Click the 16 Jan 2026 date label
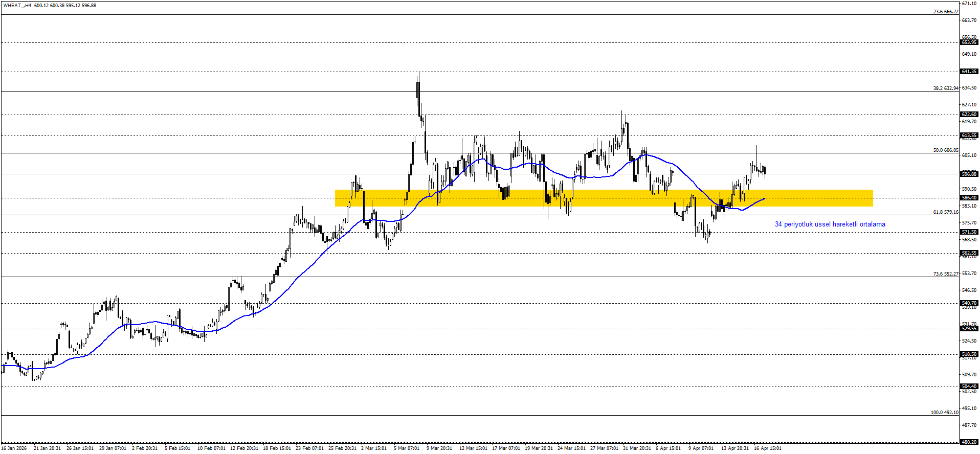The image size is (980, 454). coord(14,448)
